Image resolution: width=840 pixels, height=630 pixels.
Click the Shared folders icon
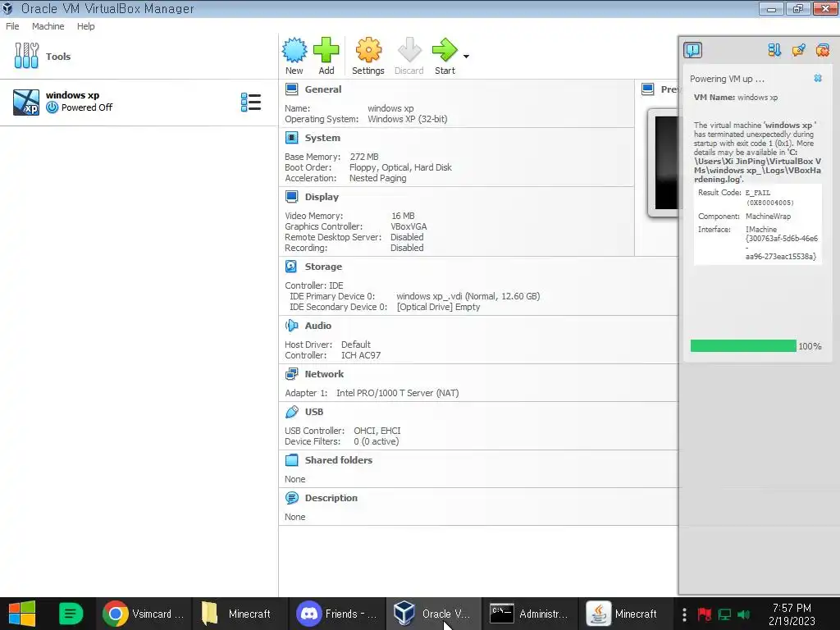click(x=291, y=460)
